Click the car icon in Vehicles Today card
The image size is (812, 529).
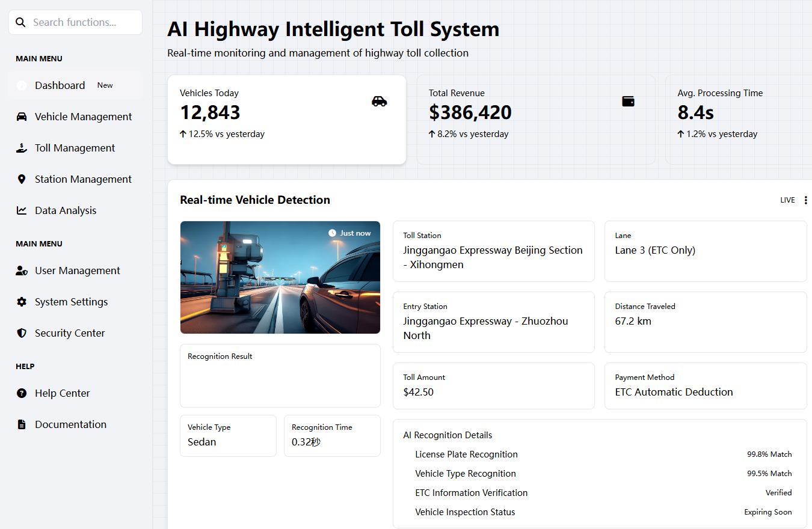click(379, 101)
